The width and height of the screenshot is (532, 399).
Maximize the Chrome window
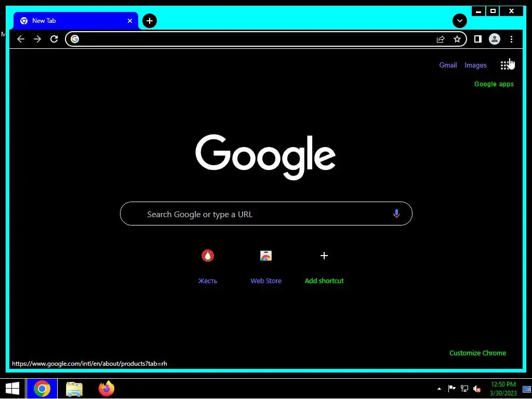point(493,11)
